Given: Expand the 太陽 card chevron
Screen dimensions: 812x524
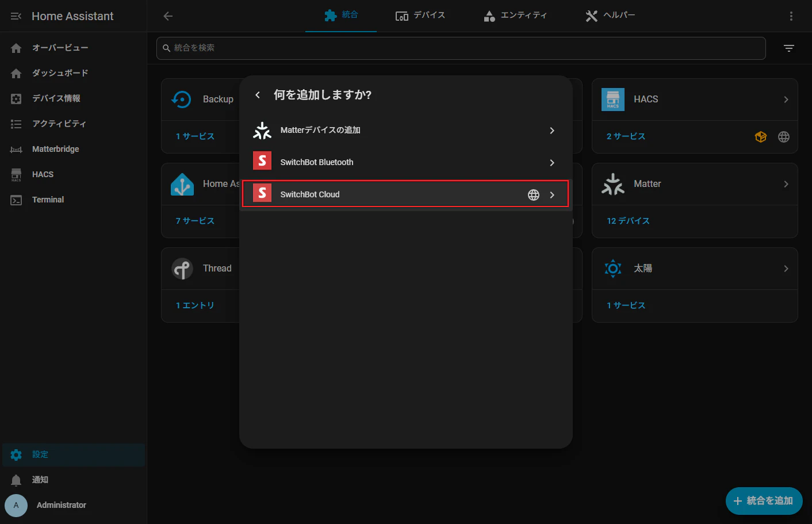Looking at the screenshot, I should tap(786, 269).
